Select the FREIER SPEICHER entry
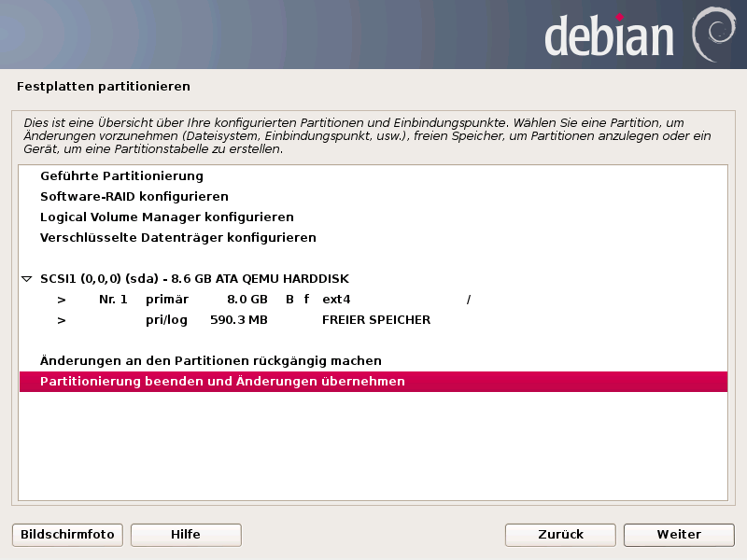 pos(375,320)
